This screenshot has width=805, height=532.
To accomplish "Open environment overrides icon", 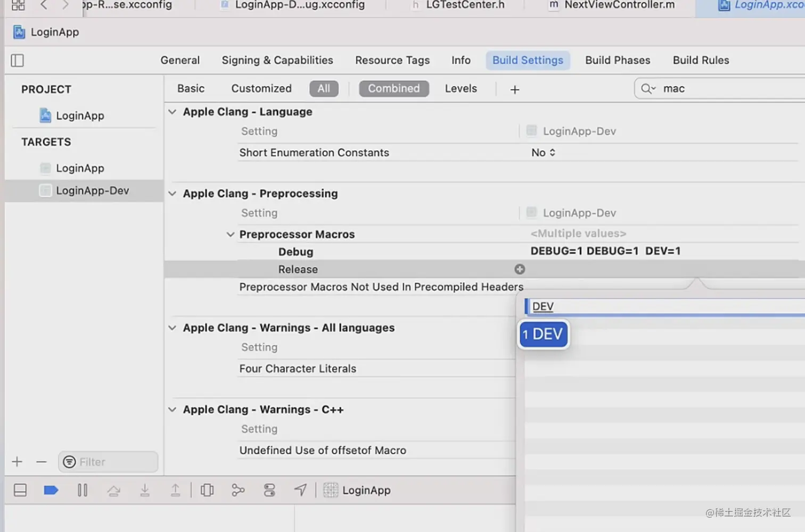I will coord(269,490).
